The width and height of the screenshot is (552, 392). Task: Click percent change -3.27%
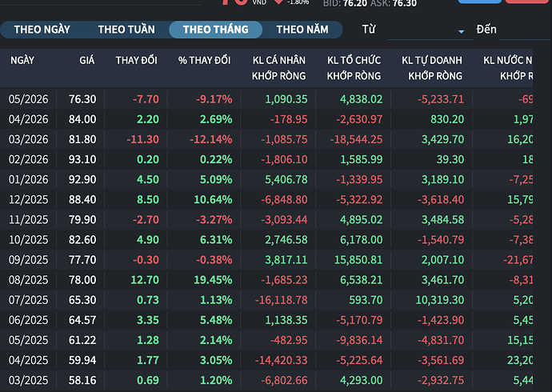click(214, 219)
